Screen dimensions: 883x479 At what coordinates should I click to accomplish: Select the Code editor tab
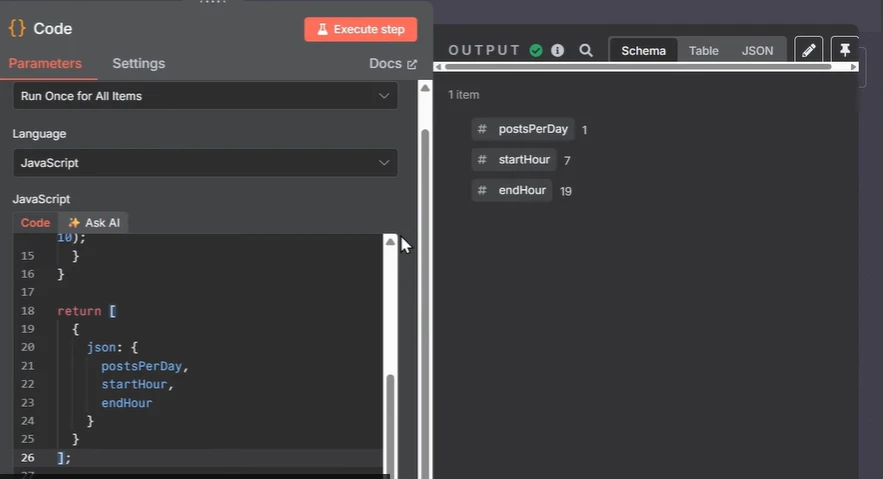(35, 223)
